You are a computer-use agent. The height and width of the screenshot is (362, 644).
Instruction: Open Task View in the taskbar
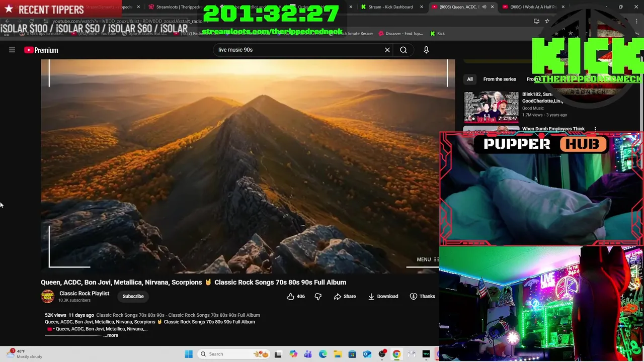(x=278, y=354)
